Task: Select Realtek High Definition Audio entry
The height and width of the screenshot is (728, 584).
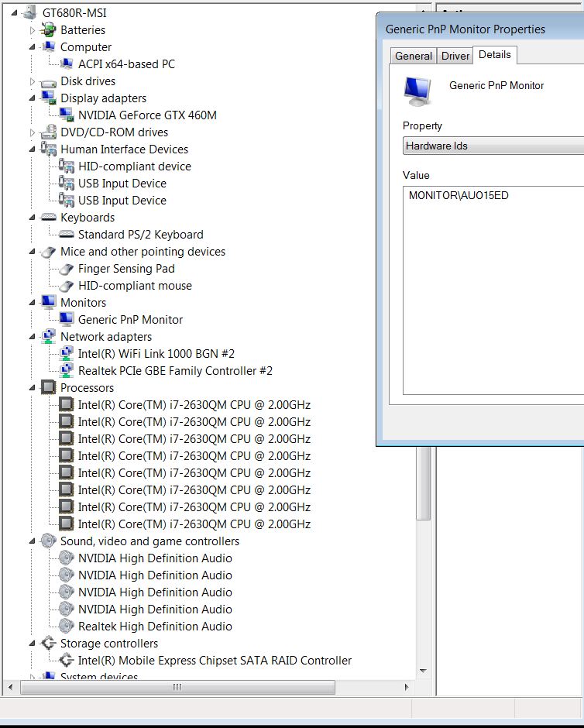Action: [155, 627]
